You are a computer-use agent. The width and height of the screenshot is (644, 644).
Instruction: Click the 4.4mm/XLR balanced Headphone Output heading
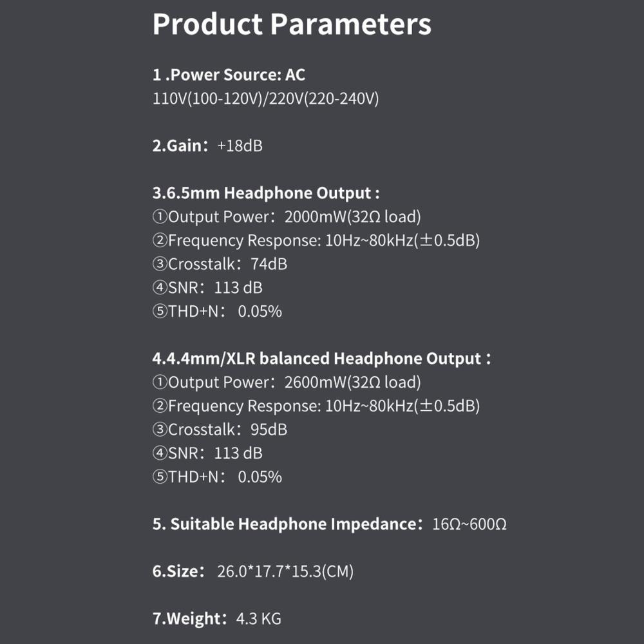click(321, 359)
